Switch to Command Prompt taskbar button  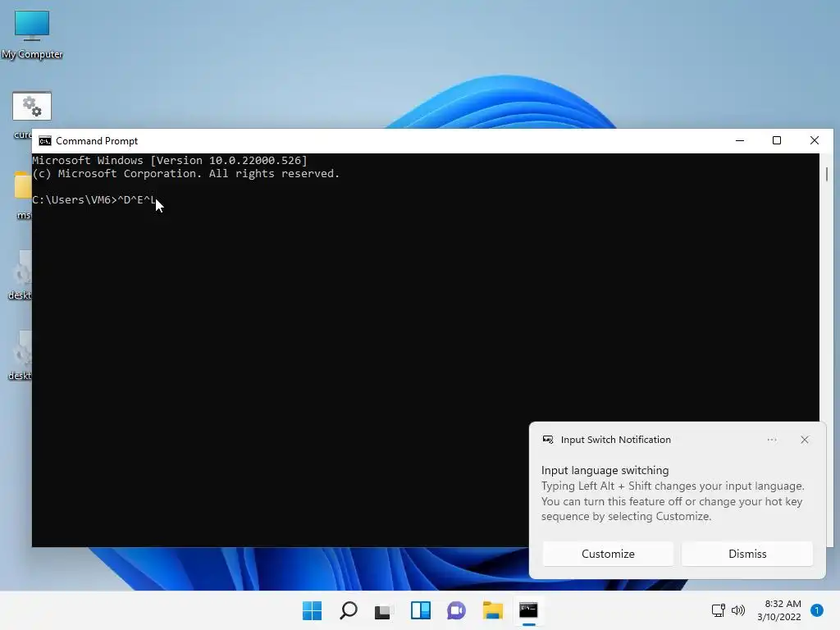529,610
